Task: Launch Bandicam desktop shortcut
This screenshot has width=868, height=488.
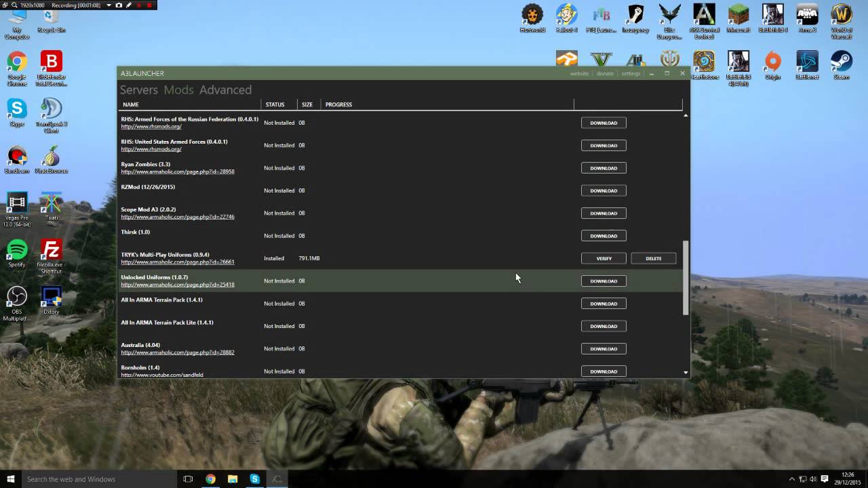Action: 17,159
